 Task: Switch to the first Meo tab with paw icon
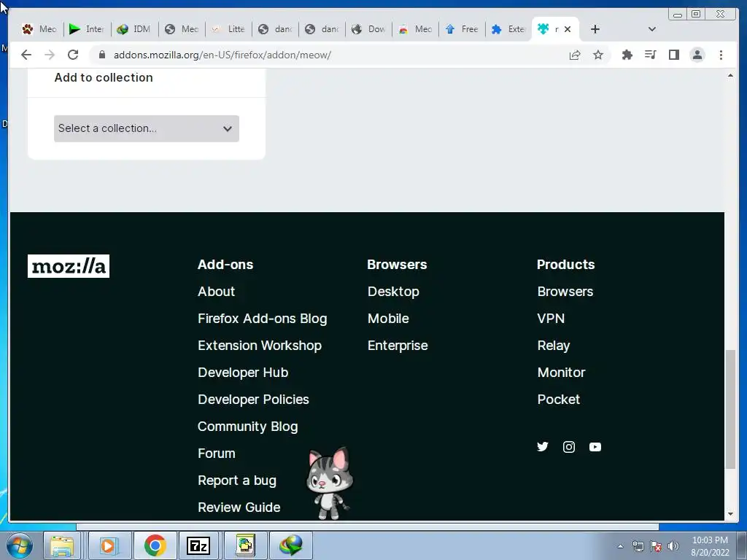[x=40, y=29]
